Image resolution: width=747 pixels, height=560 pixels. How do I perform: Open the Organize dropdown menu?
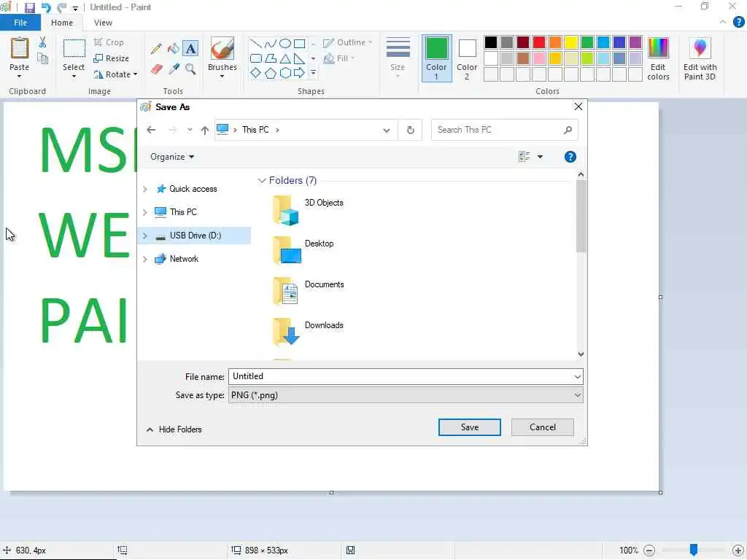pyautogui.click(x=172, y=157)
